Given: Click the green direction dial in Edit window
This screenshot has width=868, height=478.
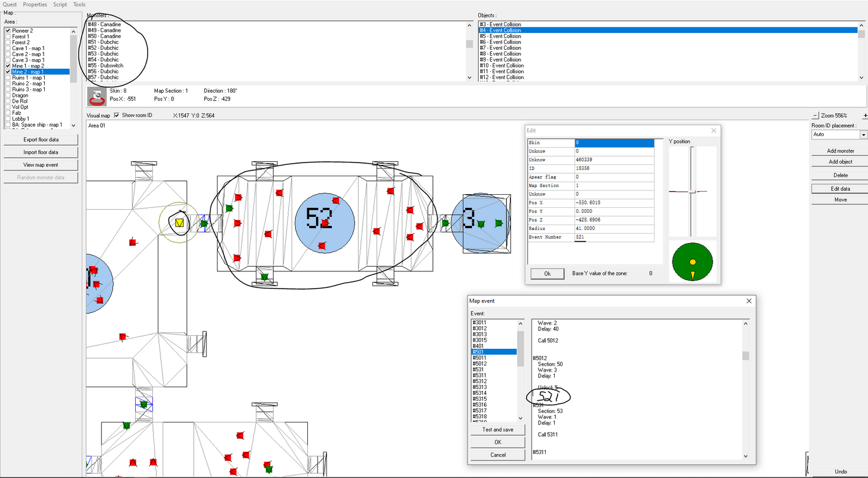Looking at the screenshot, I should (x=693, y=262).
